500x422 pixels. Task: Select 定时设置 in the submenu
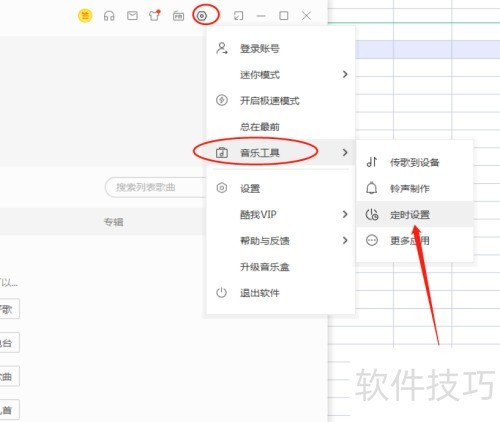click(415, 214)
